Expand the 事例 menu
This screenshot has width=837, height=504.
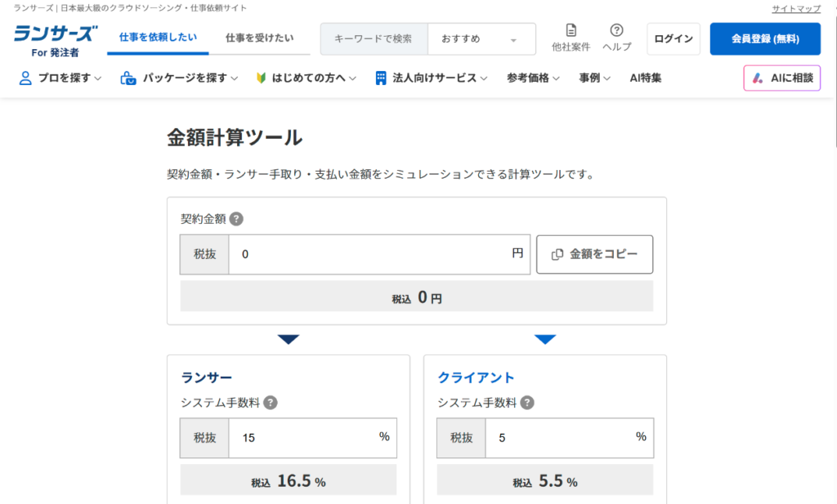pos(595,78)
